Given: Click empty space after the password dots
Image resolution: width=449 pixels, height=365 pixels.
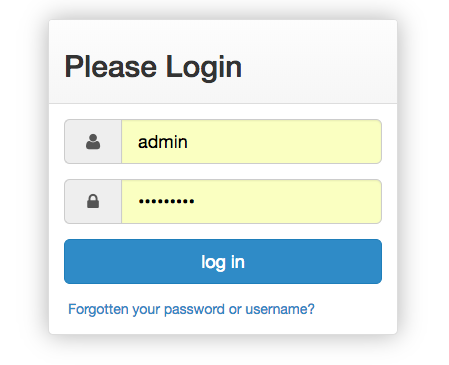Looking at the screenshot, I should point(287,201).
